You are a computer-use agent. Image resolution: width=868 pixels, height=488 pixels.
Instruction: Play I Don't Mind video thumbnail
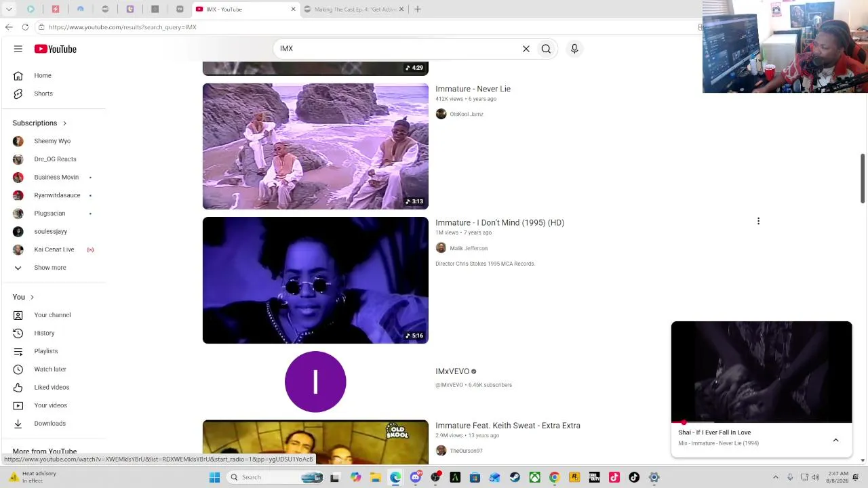click(x=315, y=280)
